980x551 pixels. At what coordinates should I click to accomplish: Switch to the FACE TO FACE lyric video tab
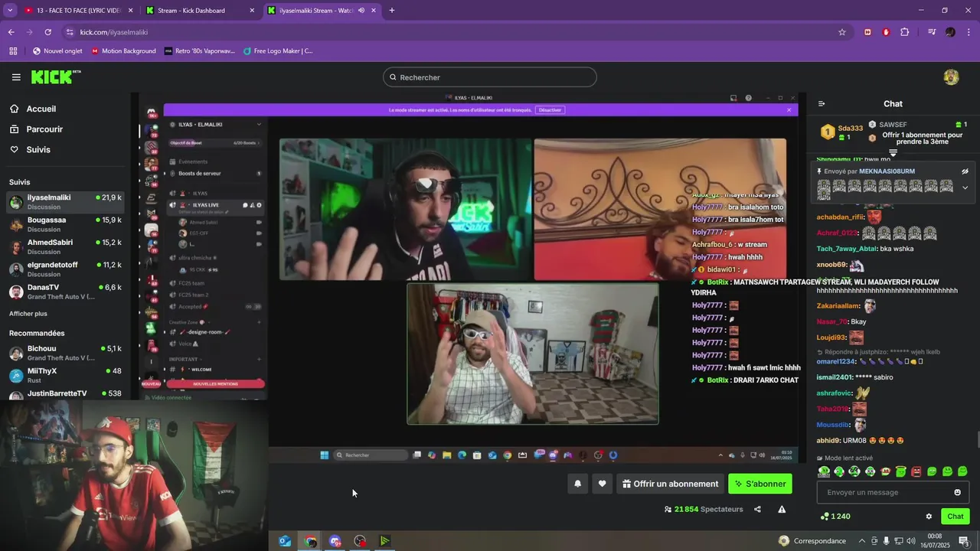(77, 11)
